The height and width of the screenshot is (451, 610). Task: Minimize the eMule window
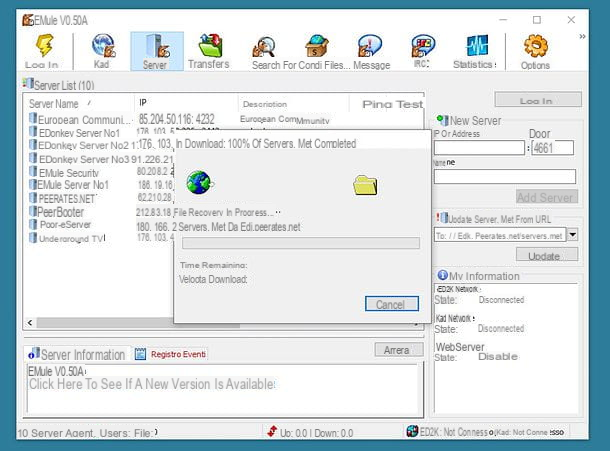point(503,20)
